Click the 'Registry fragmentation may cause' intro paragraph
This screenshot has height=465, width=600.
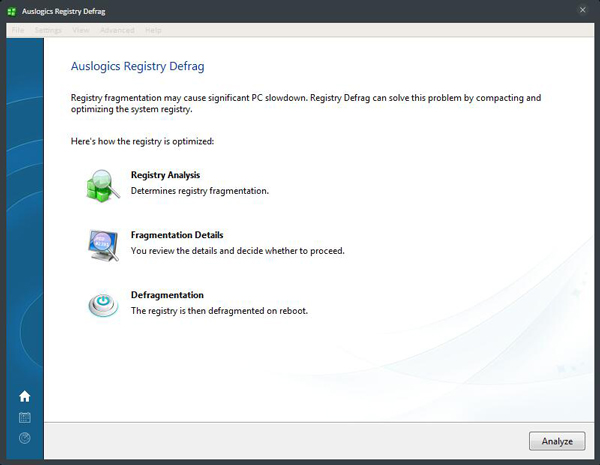click(306, 103)
